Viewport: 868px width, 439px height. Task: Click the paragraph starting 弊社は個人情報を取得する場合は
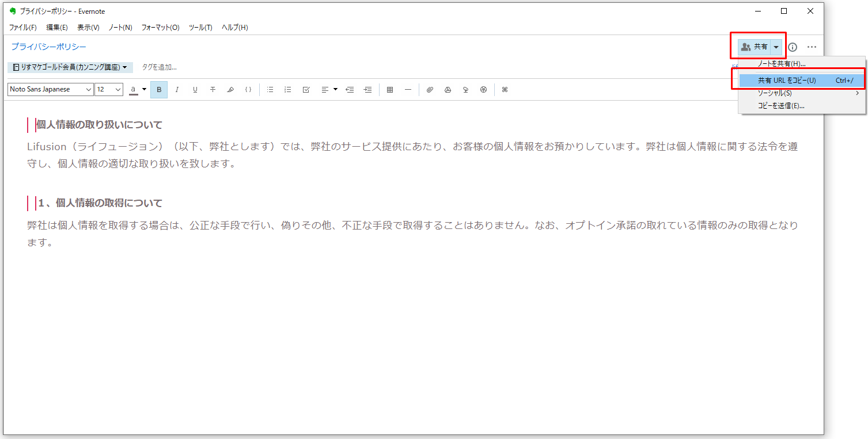[x=412, y=234]
